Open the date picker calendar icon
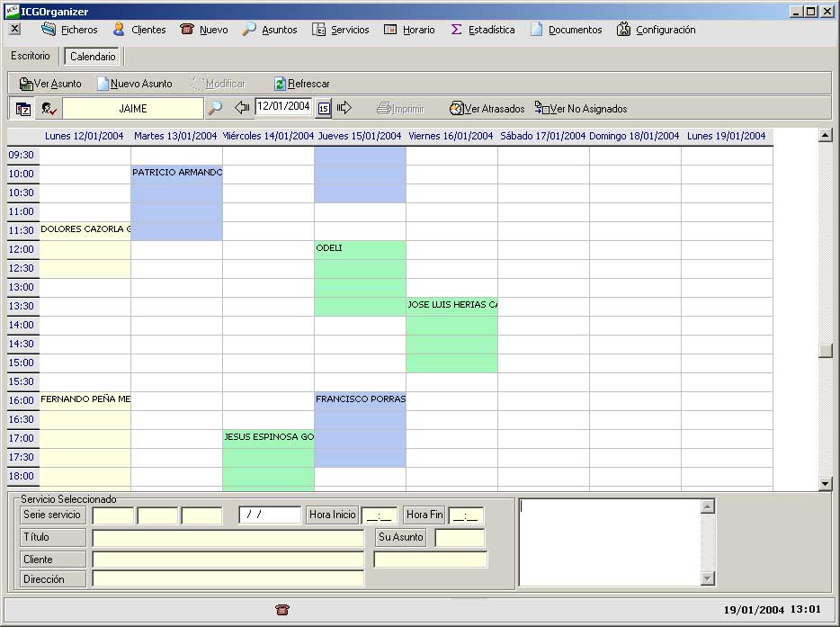The image size is (840, 627). coord(324,109)
